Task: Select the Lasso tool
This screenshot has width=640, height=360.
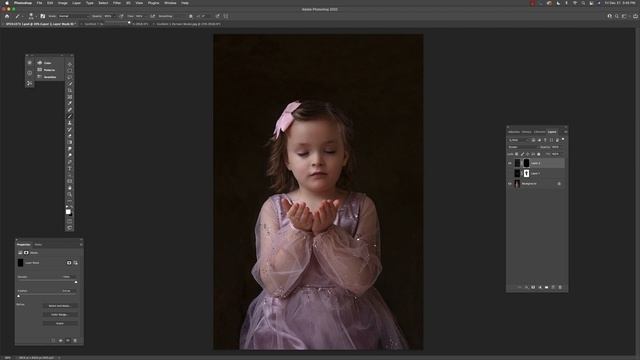Action: 70,77
